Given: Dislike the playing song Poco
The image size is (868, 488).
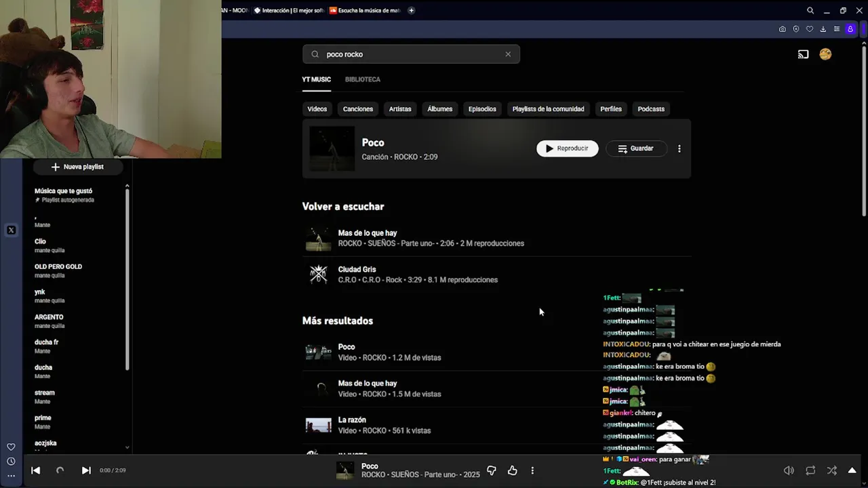Looking at the screenshot, I should (x=492, y=470).
